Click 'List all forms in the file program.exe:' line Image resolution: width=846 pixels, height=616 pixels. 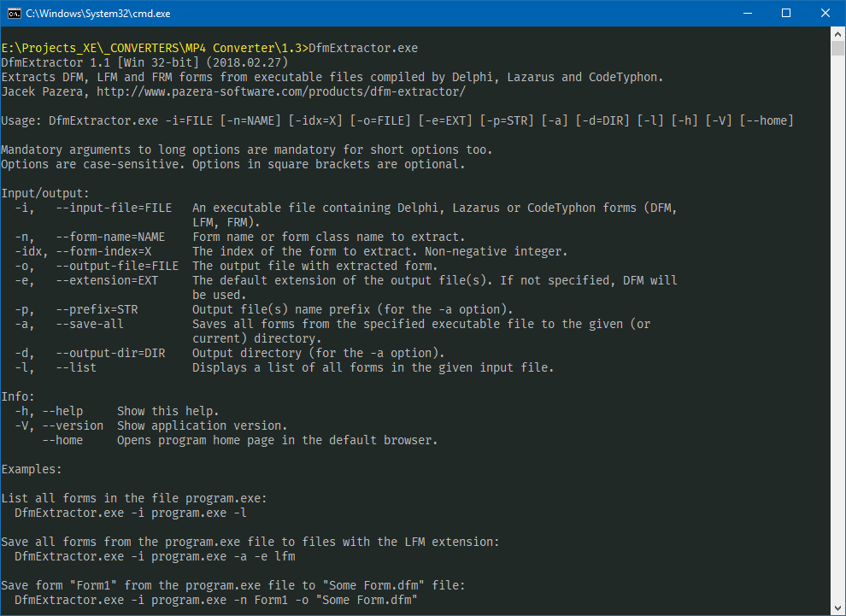pos(134,498)
